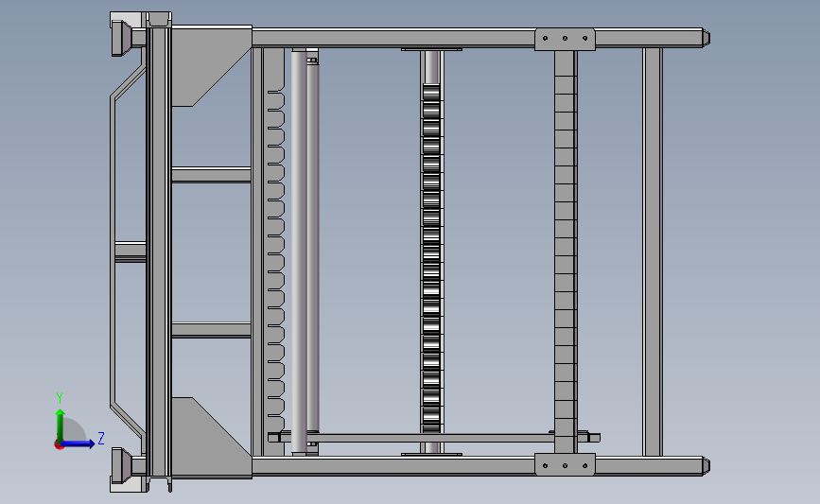Image resolution: width=820 pixels, height=504 pixels.
Task: Select the top bracket plate with three holes
Action: coord(565,39)
